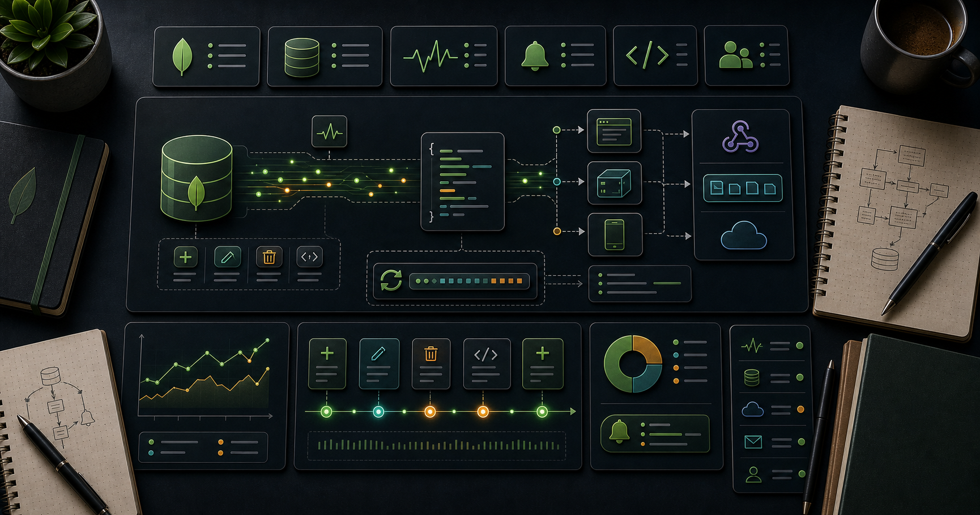Click the code button in the dashed toolbox
980x515 pixels.
point(309,257)
